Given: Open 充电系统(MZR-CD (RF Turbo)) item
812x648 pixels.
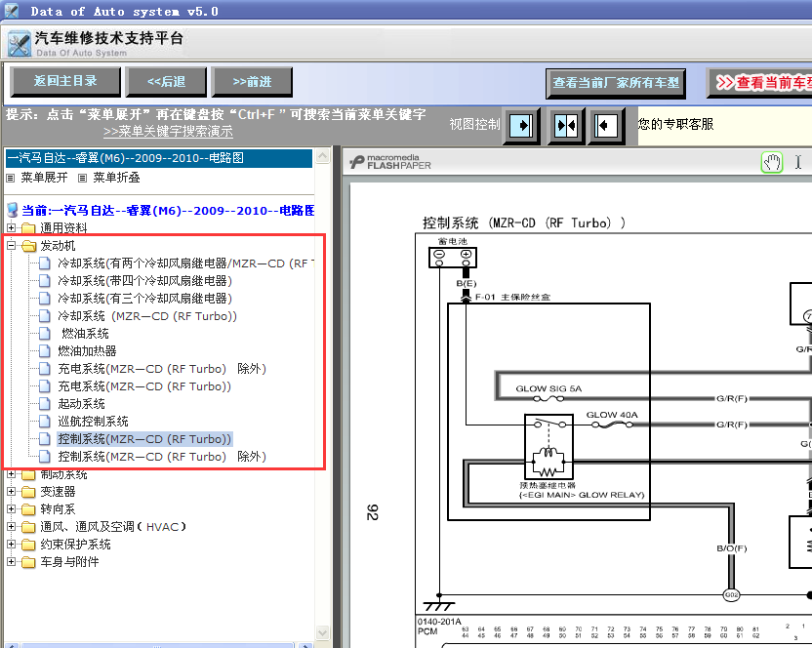Looking at the screenshot, I should tap(144, 386).
